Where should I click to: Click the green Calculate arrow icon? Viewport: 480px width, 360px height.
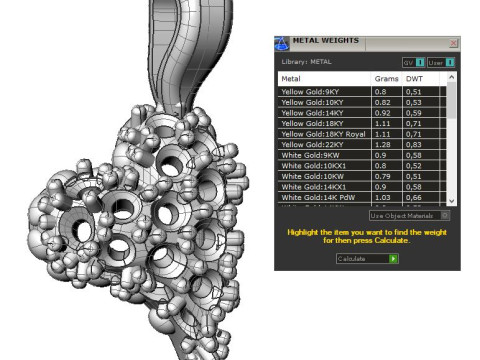[393, 258]
